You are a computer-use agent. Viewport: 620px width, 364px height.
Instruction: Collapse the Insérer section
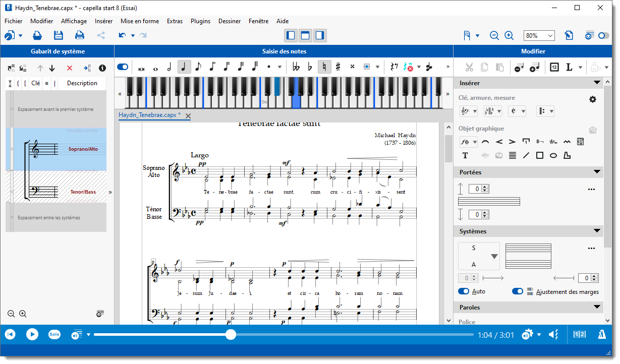[597, 83]
